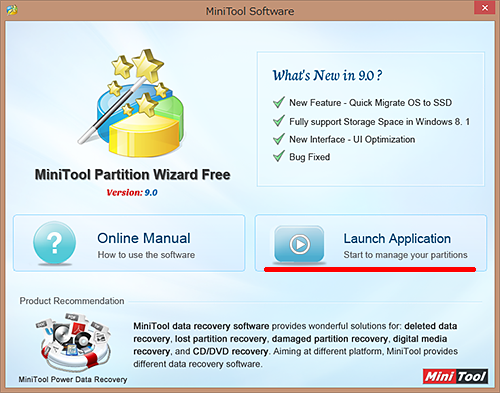This screenshot has height=393, width=500.
Task: Click 'Fully support Storage Space in Windows 8.1' text
Action: point(379,122)
